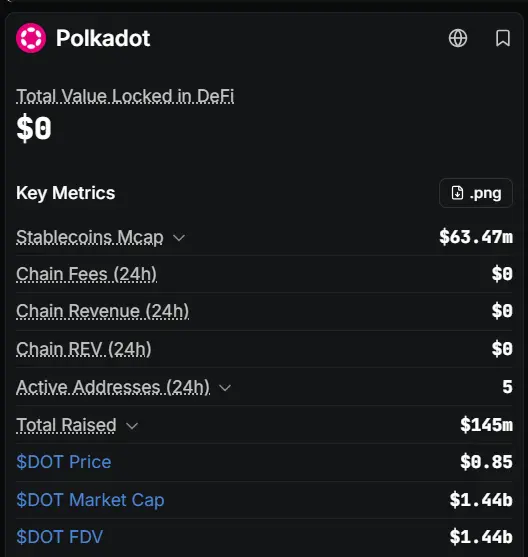The image size is (528, 557).
Task: Click the Total Value Locked in DeFi label
Action: click(125, 96)
